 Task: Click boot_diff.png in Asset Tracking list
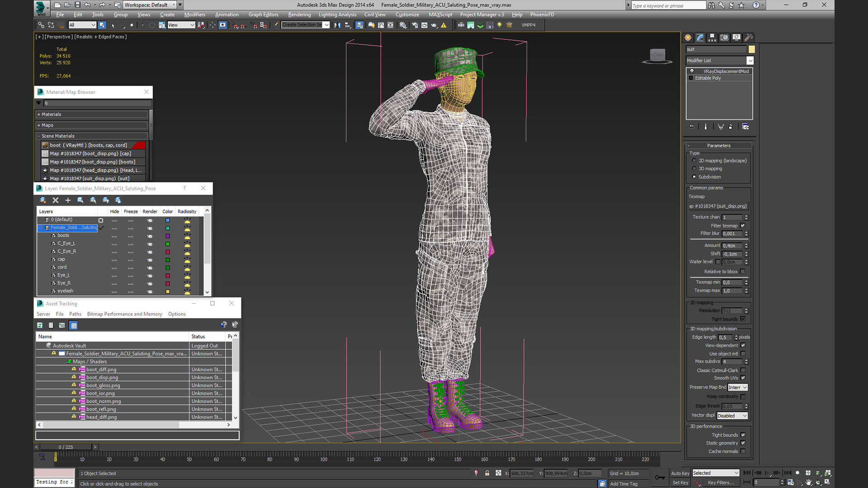[x=100, y=370]
